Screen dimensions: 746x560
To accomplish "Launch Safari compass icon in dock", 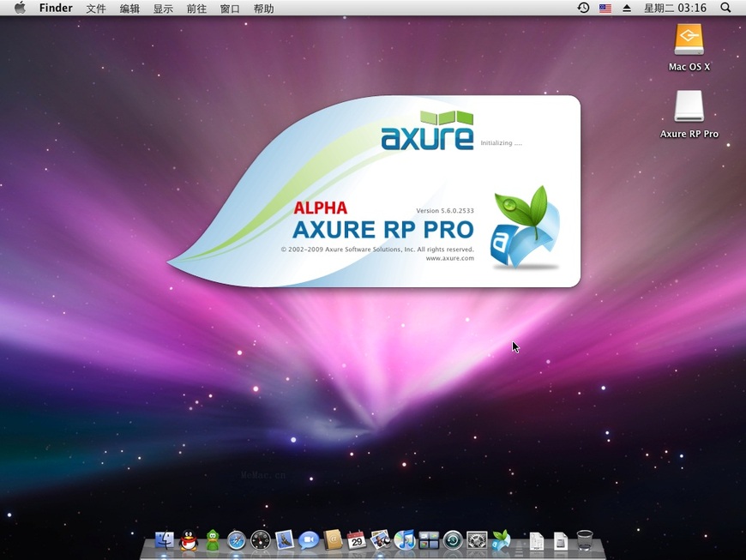I will tap(237, 541).
